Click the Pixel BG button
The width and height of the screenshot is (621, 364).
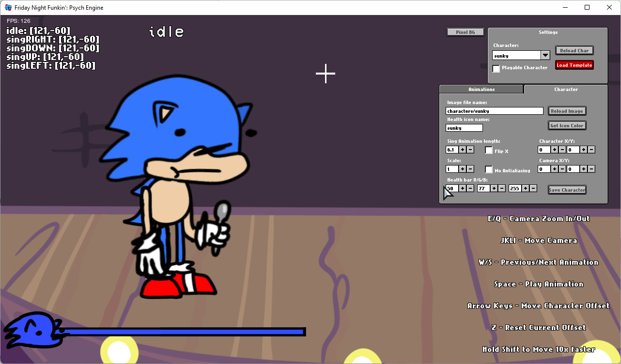465,32
